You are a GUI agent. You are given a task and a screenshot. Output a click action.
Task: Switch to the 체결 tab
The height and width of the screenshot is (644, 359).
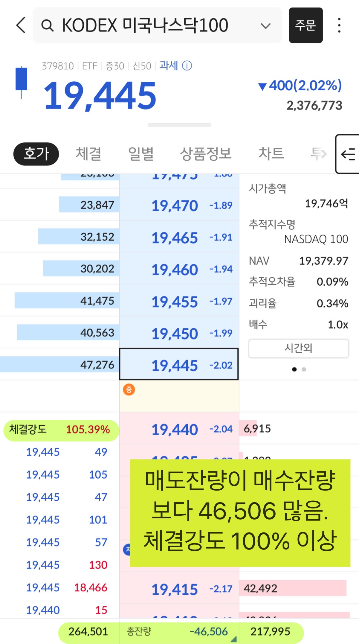[x=88, y=154]
